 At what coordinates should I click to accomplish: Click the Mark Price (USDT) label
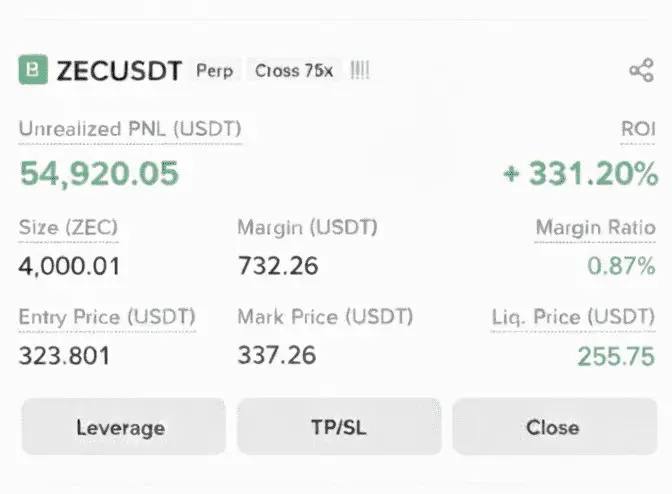(325, 317)
